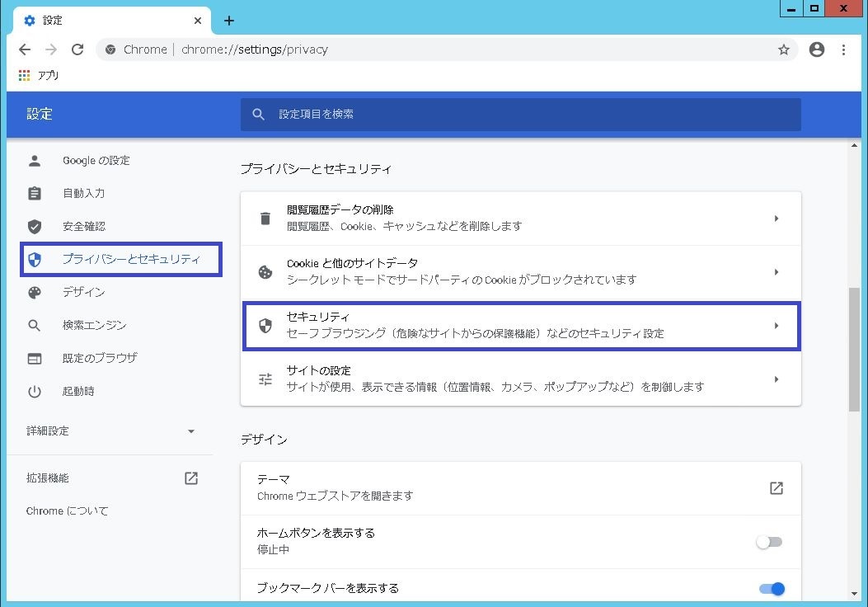868x607 pixels.
Task: Close the 設定 tab
Action: click(x=198, y=21)
